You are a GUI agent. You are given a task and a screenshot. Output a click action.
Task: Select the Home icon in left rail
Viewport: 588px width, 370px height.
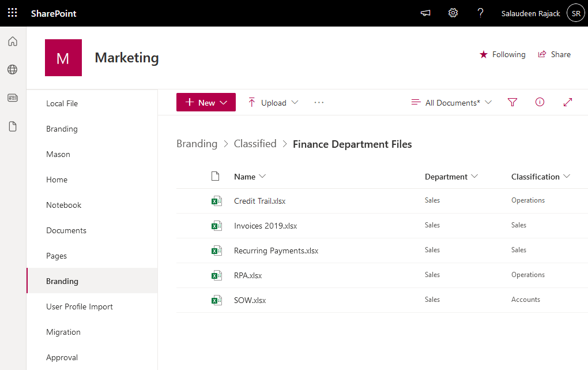coord(12,42)
